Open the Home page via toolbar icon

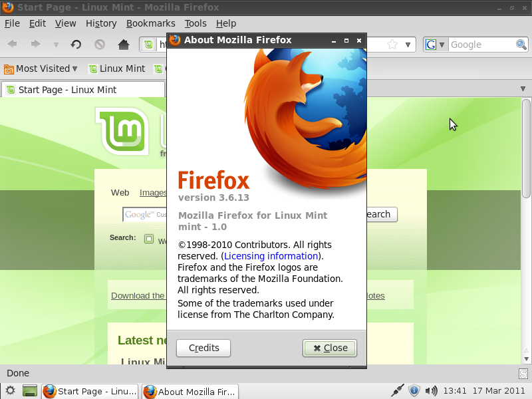(122, 46)
